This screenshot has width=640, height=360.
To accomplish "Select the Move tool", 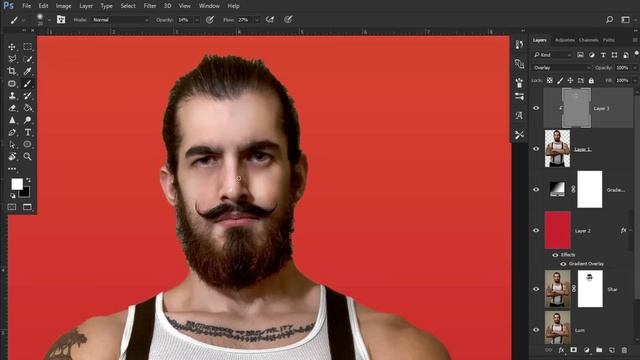I will click(x=12, y=47).
